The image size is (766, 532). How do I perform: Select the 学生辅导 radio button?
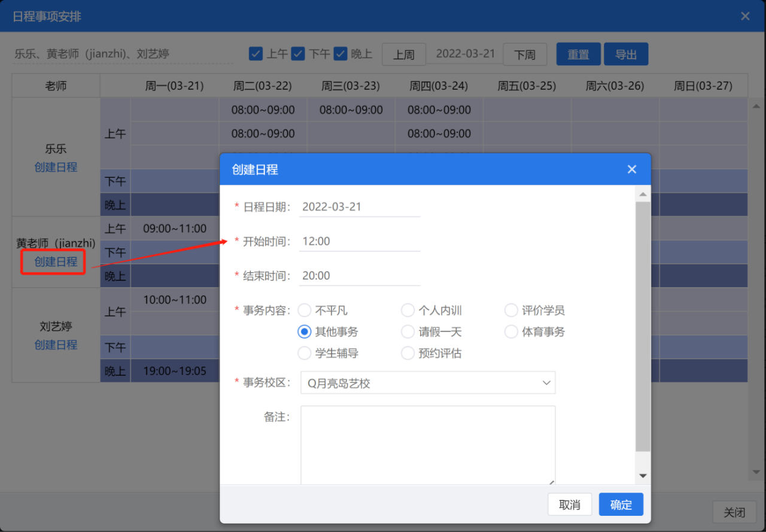click(305, 354)
